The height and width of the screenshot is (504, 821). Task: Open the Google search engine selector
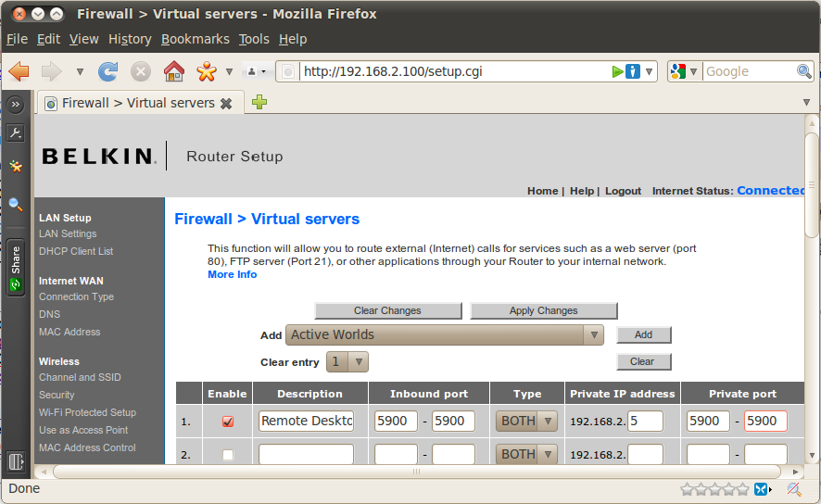684,71
